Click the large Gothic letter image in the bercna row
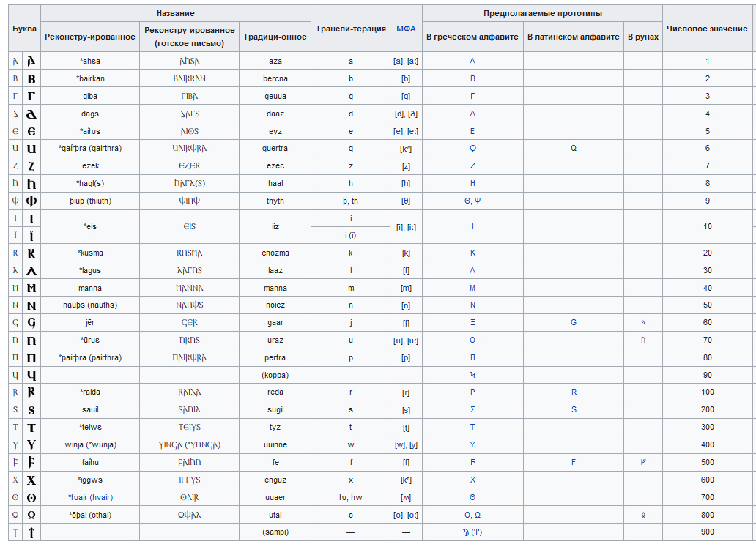Viewport: 756px width, 547px height. [x=31, y=78]
